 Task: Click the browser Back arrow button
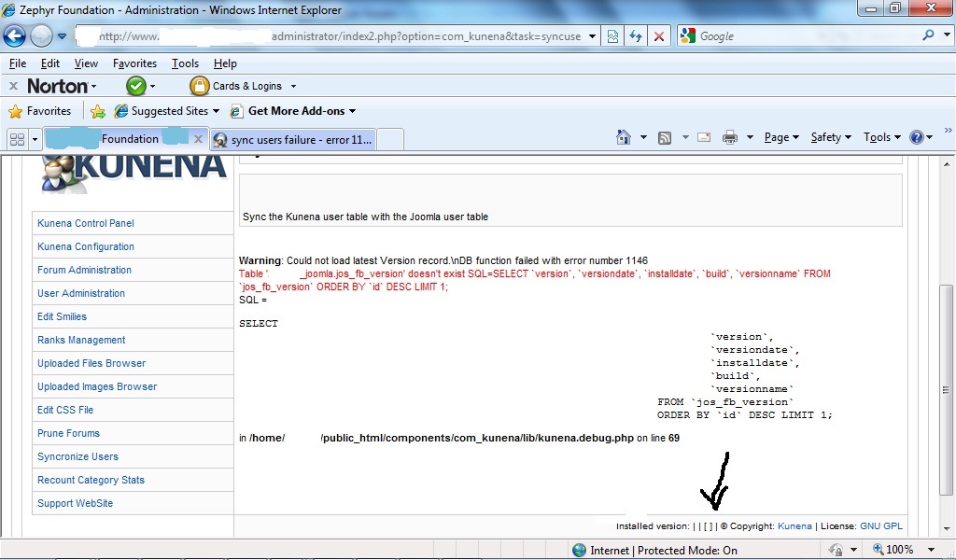point(15,36)
